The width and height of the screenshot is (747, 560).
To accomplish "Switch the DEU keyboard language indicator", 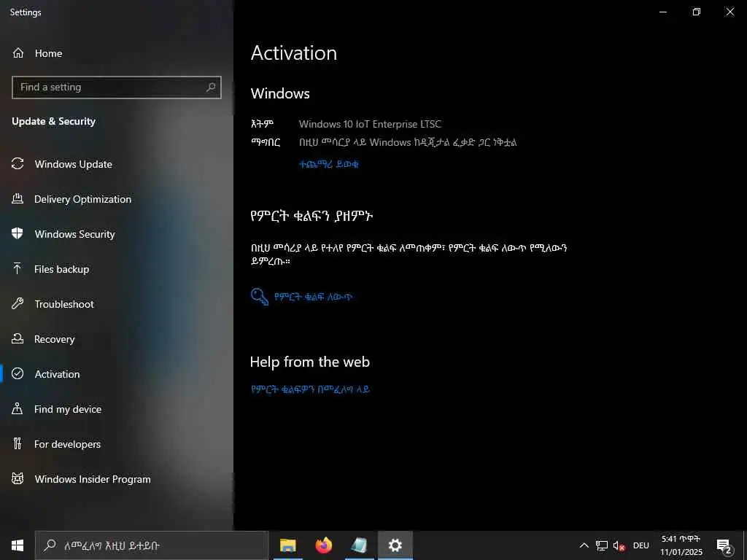I will [640, 545].
